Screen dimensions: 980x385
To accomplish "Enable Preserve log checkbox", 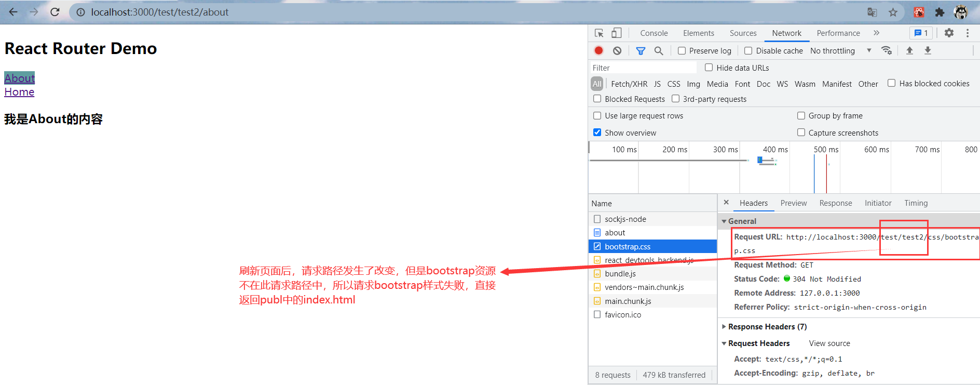I will pyautogui.click(x=682, y=50).
